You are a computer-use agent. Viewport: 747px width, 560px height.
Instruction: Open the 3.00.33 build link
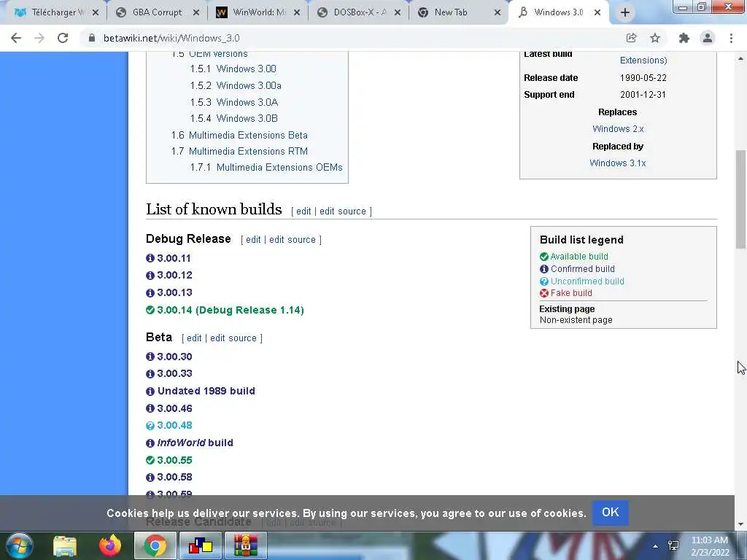[x=175, y=373]
